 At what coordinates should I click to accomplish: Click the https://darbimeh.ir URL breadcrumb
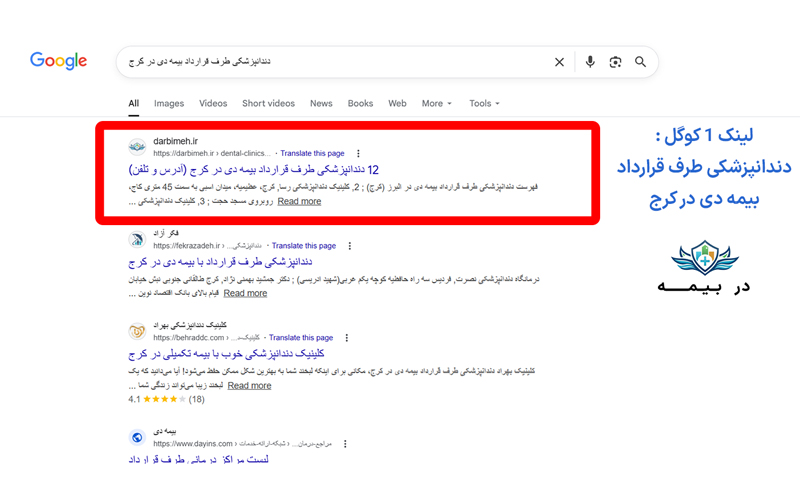click(212, 153)
